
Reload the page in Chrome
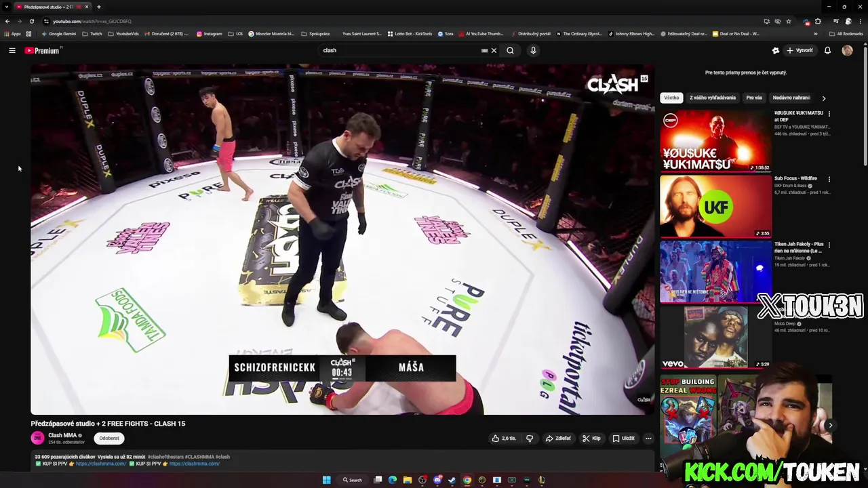point(31,21)
